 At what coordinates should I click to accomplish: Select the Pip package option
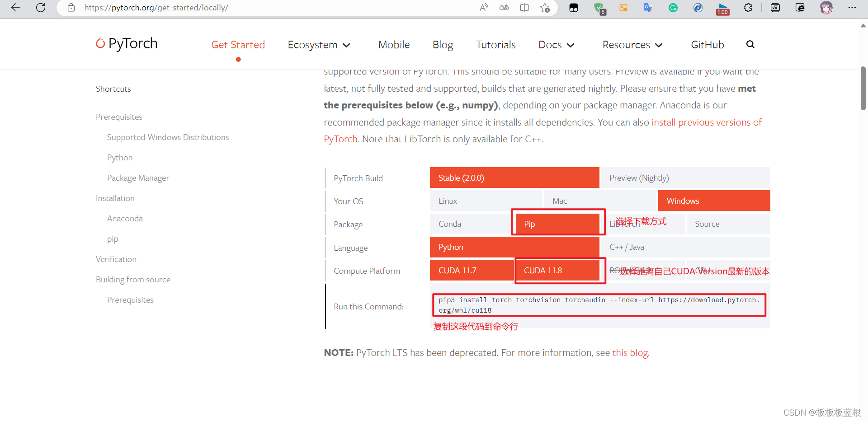[x=557, y=224]
